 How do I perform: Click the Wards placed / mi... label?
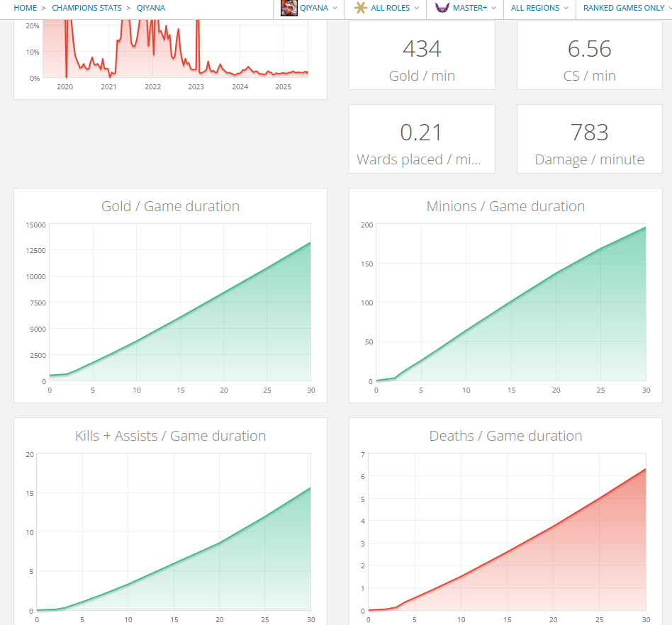point(419,159)
